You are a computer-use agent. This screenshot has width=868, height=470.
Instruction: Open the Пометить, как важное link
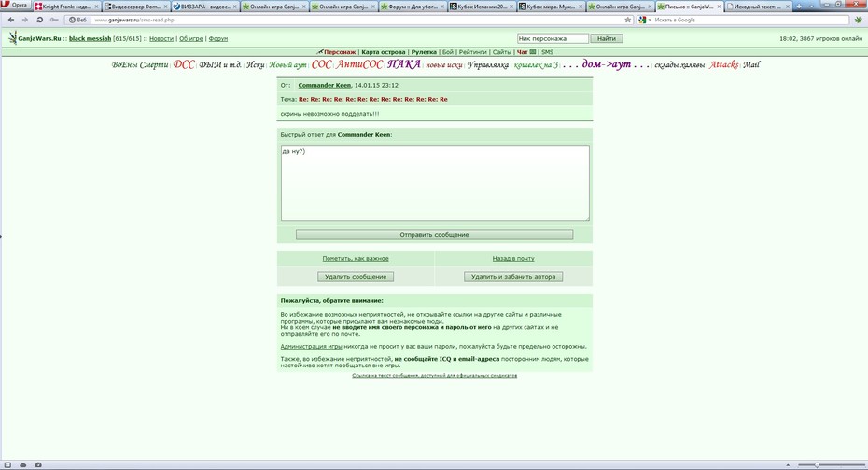pyautogui.click(x=356, y=258)
